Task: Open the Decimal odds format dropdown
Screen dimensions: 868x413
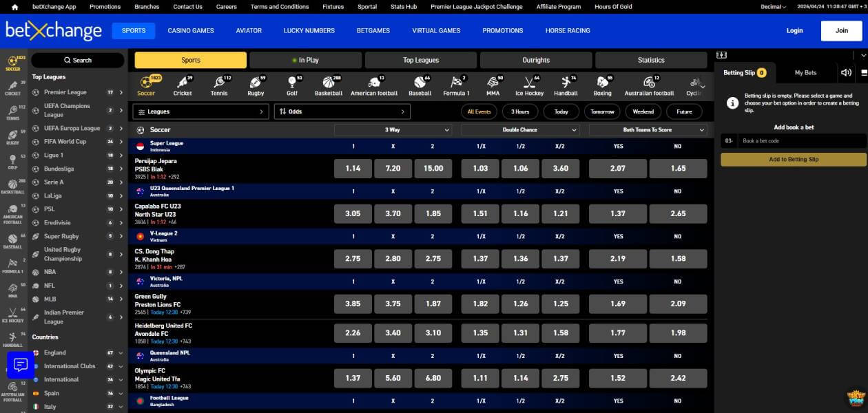Action: coord(774,6)
